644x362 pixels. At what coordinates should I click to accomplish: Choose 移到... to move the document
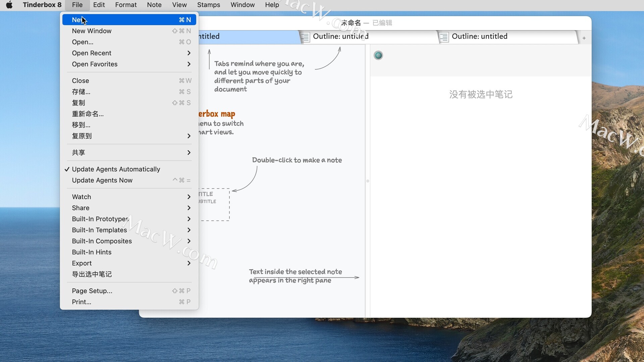129,125
